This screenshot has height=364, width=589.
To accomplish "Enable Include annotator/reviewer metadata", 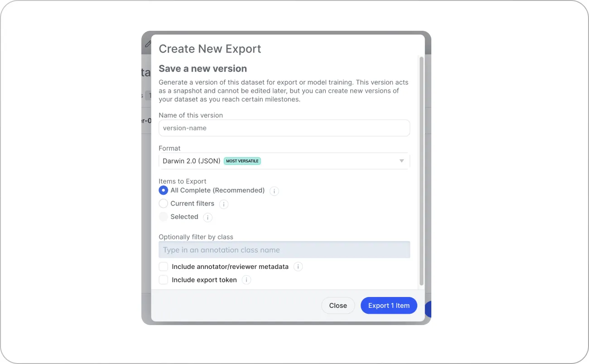I will coord(163,267).
